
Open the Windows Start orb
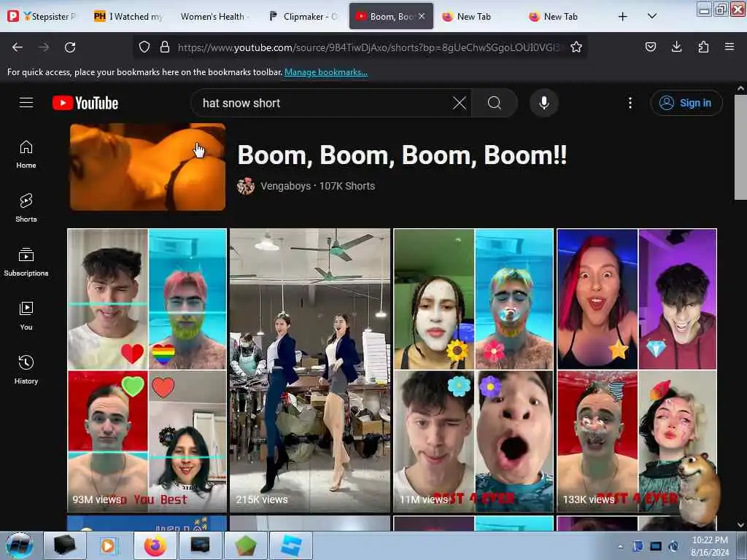click(19, 545)
